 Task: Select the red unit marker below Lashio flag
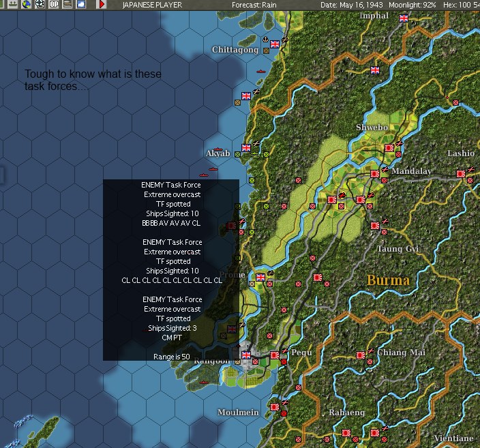coord(470,181)
